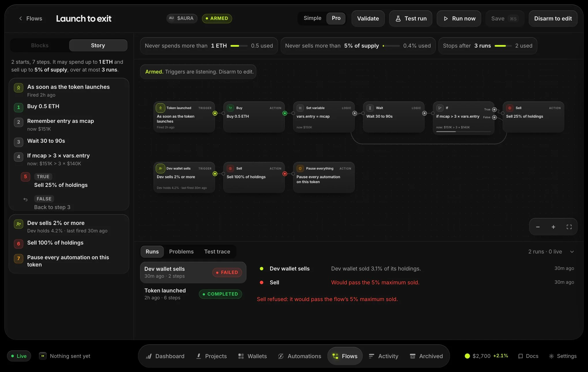Click the rocket icon for token launch story
588x372 pixels.
pyautogui.click(x=18, y=88)
